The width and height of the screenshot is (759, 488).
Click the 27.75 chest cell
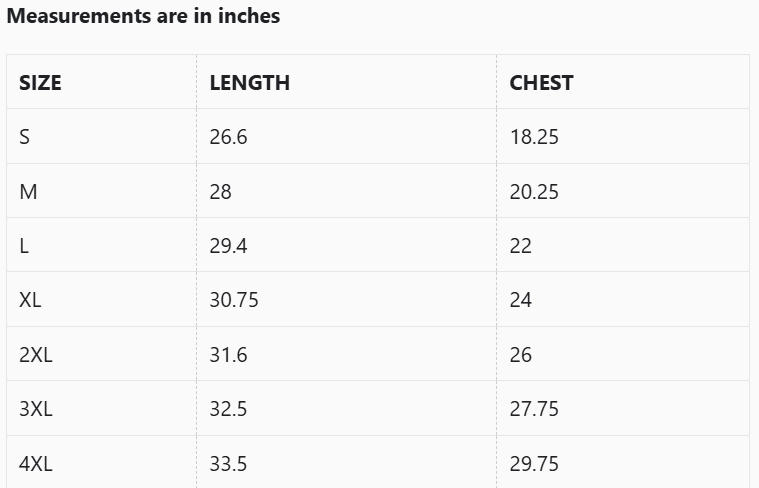click(534, 409)
